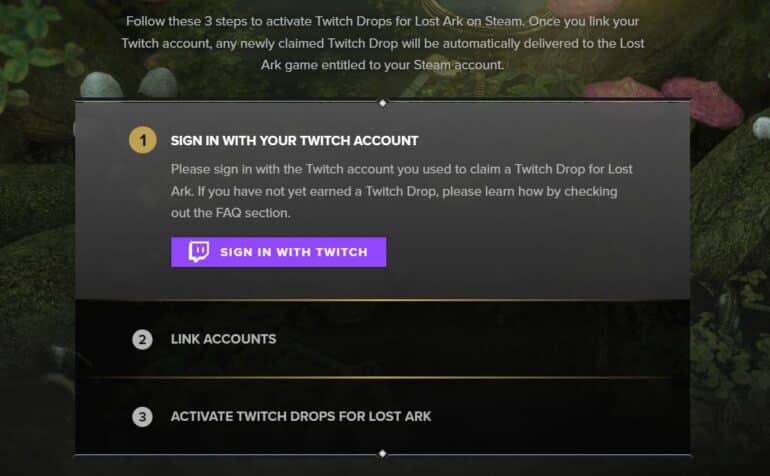Click the "Follow these 3 steps" intro line
770x476 pixels.
coord(383,21)
